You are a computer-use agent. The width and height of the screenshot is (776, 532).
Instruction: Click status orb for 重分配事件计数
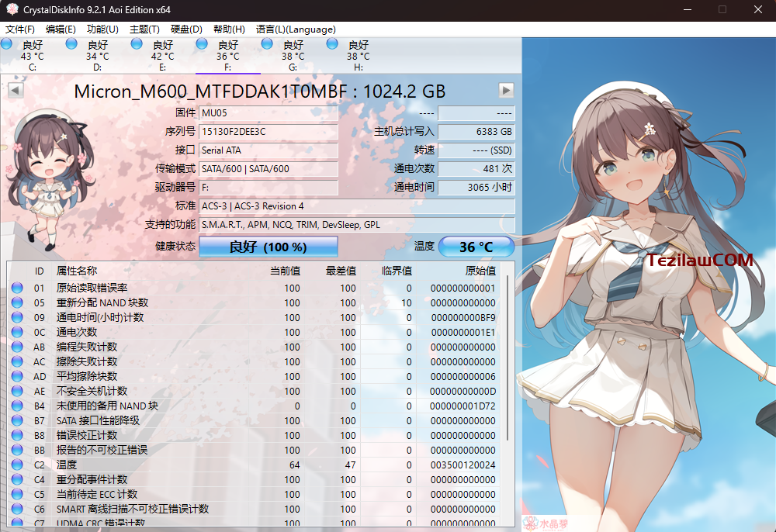[x=17, y=479]
